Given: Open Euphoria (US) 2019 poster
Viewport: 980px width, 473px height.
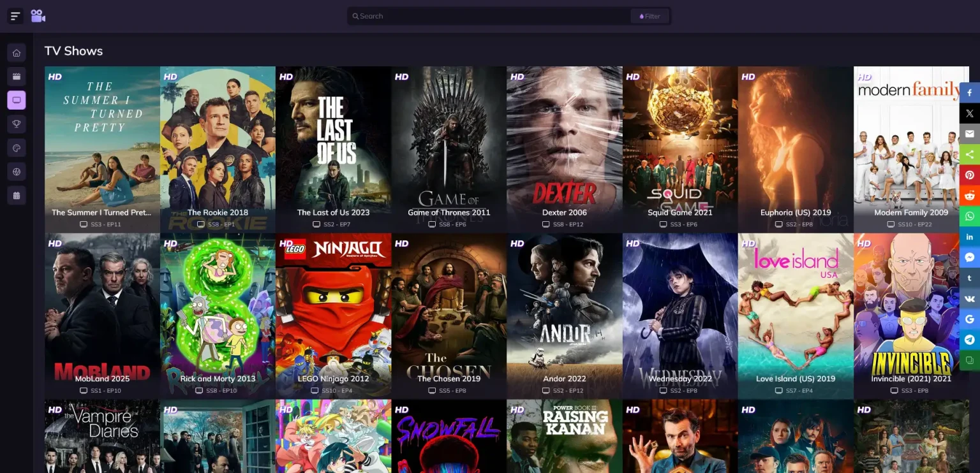Looking at the screenshot, I should [x=796, y=149].
